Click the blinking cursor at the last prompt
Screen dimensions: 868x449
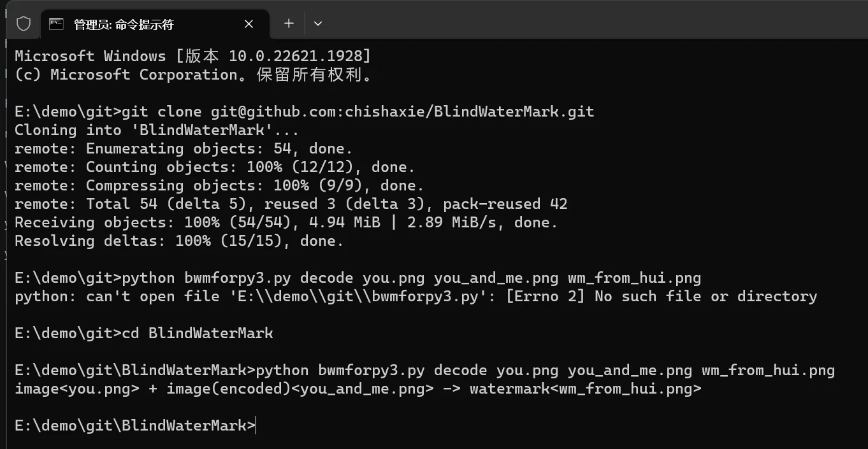click(256, 425)
